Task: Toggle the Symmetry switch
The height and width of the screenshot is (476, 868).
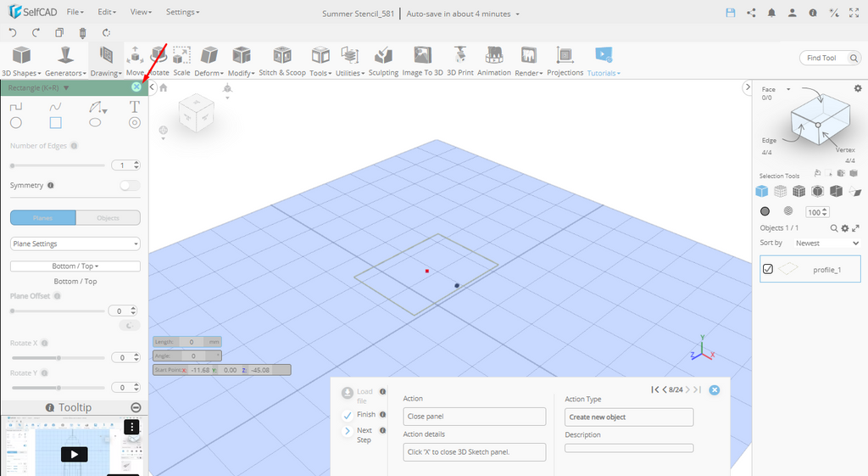Action: point(130,185)
